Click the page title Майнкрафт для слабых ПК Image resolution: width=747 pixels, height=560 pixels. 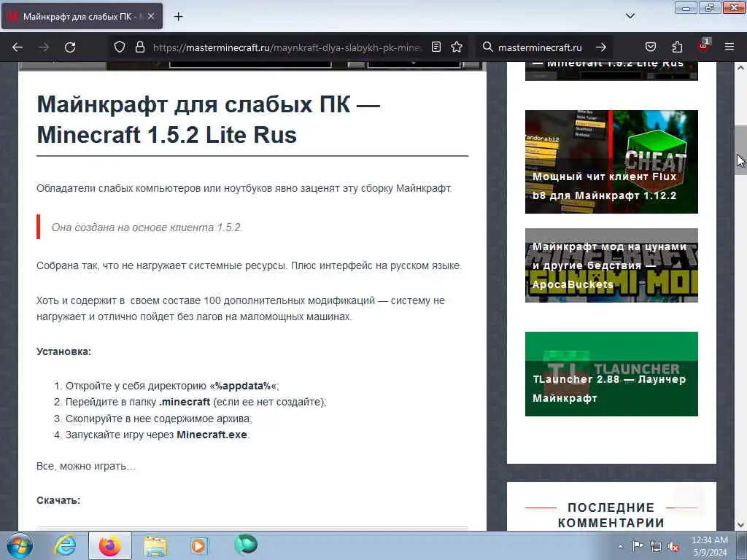click(x=209, y=119)
